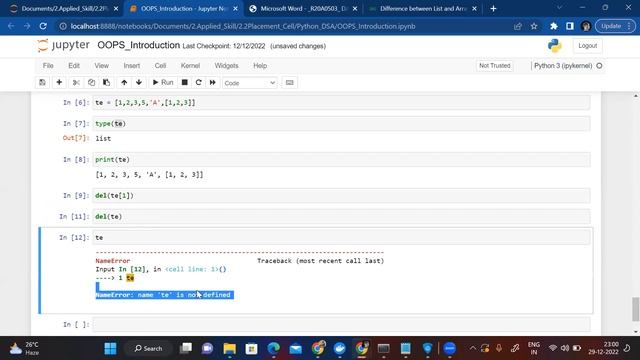Click into the empty code cell

[x=341, y=324]
